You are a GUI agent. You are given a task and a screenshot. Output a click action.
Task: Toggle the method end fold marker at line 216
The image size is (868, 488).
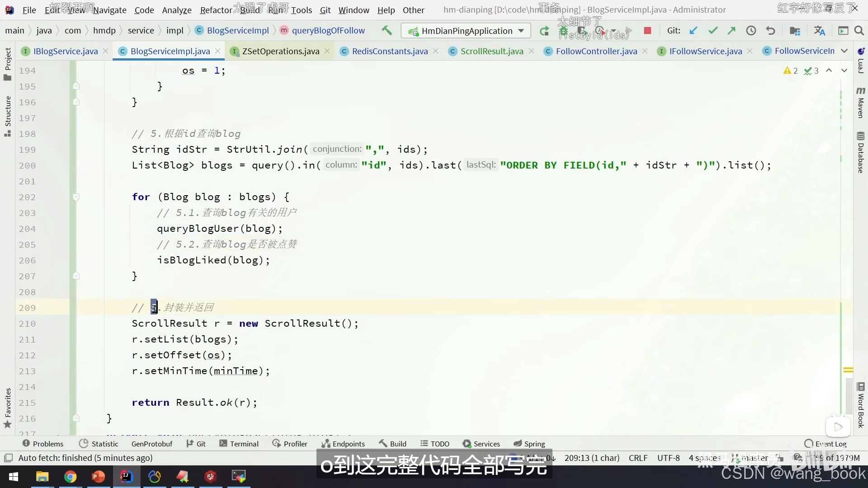76,418
